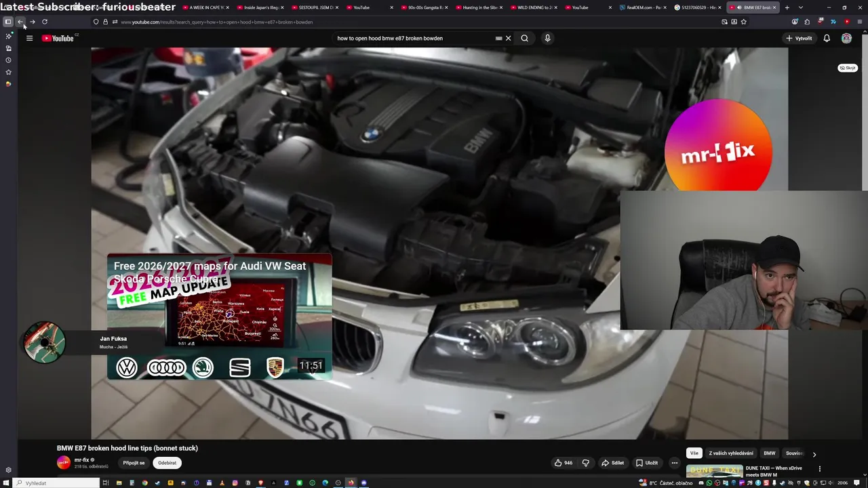This screenshot has width=868, height=488.
Task: Open the DUNE TAXI video options menu
Action: 819,468
